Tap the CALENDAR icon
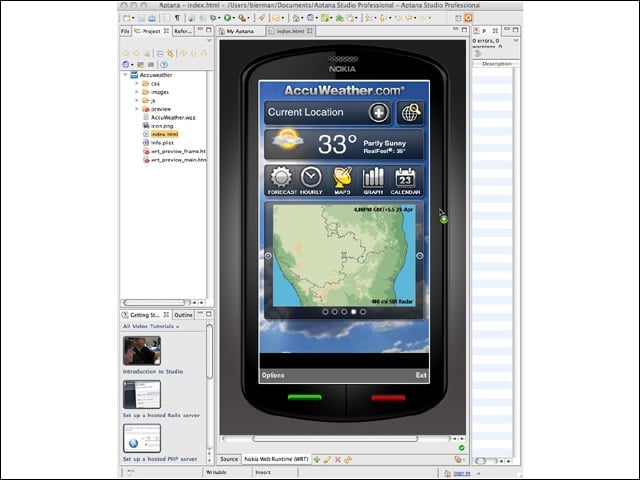This screenshot has width=640, height=480. (x=405, y=181)
